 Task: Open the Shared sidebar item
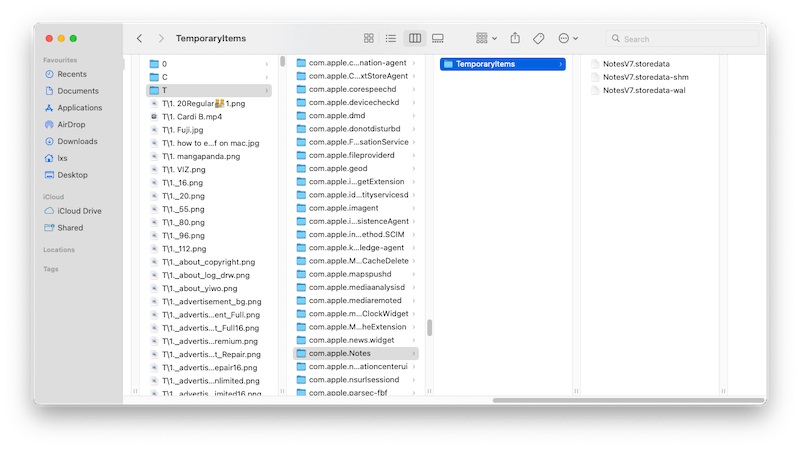coord(70,228)
